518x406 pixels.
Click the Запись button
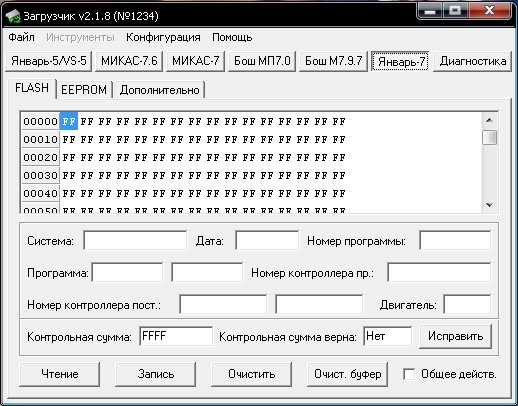(x=156, y=374)
